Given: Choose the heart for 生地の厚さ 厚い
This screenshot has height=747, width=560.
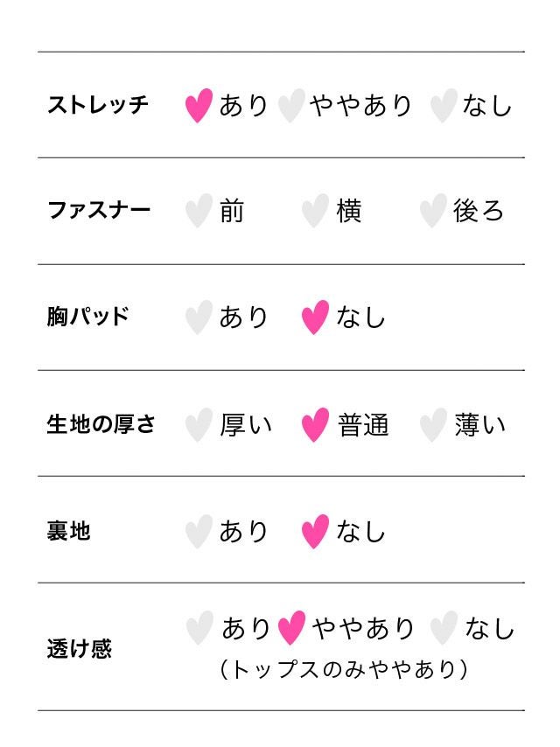Looking at the screenshot, I should click(x=199, y=425).
